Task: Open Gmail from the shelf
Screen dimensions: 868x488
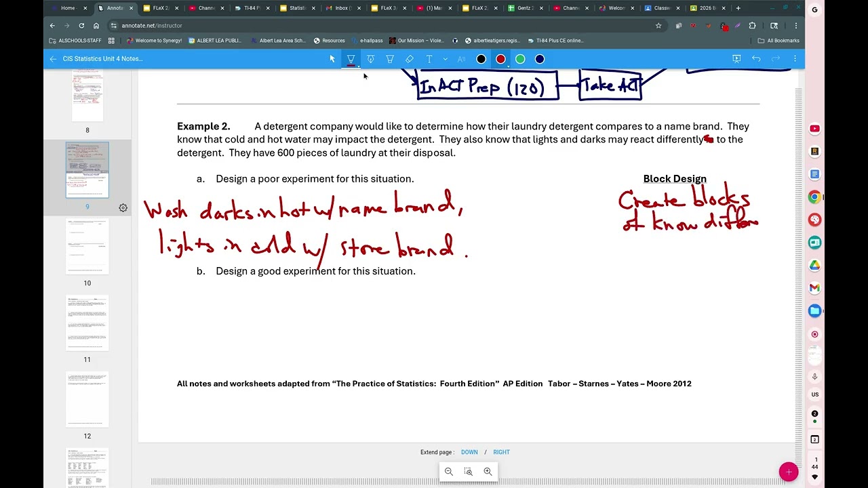Action: click(814, 288)
